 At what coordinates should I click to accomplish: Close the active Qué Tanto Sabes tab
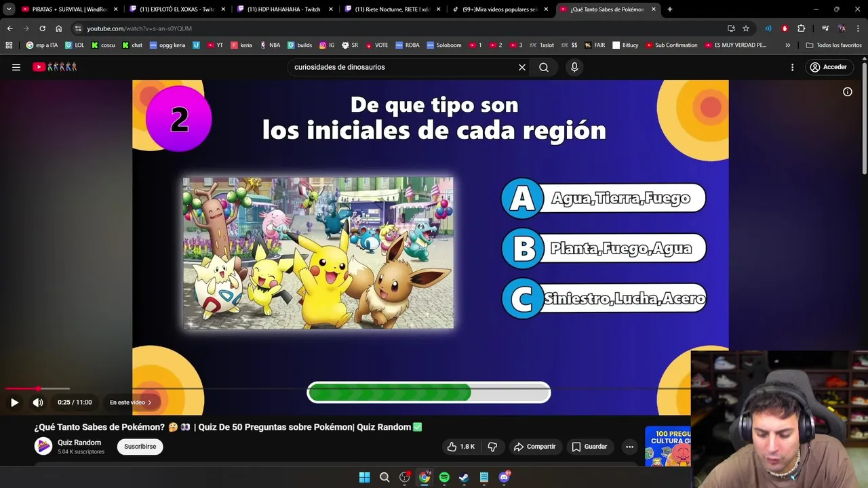pyautogui.click(x=654, y=9)
